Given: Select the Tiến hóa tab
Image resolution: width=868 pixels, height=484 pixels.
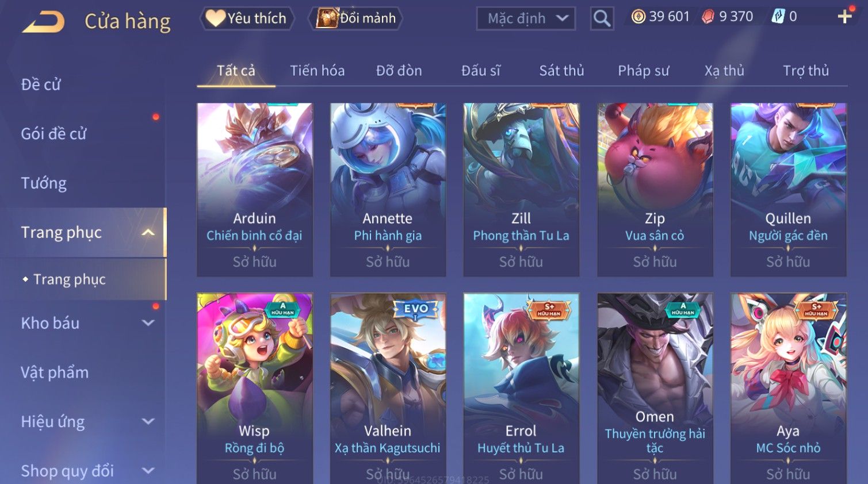Looking at the screenshot, I should pos(317,71).
